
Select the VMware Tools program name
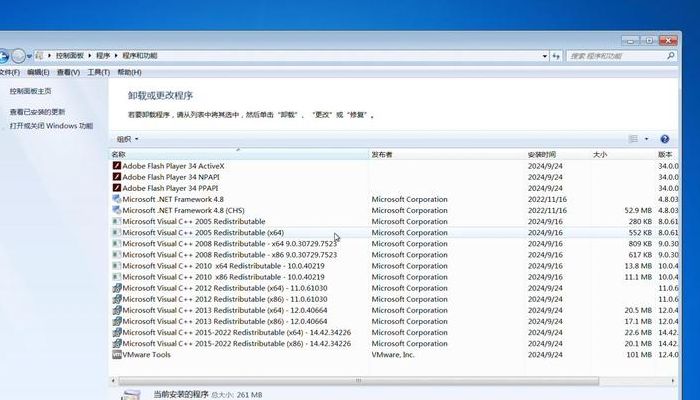146,355
